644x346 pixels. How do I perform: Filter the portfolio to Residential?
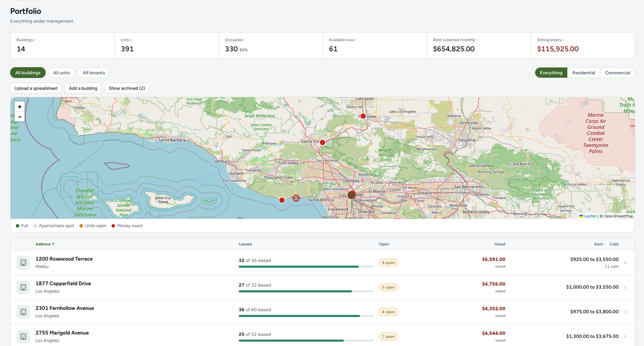coord(583,73)
